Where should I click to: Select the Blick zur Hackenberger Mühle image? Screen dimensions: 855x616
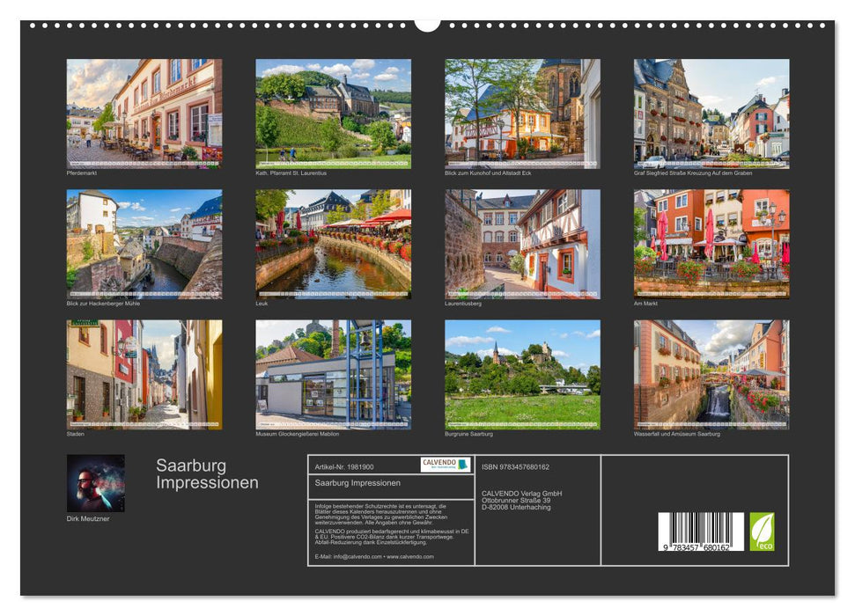tap(143, 242)
